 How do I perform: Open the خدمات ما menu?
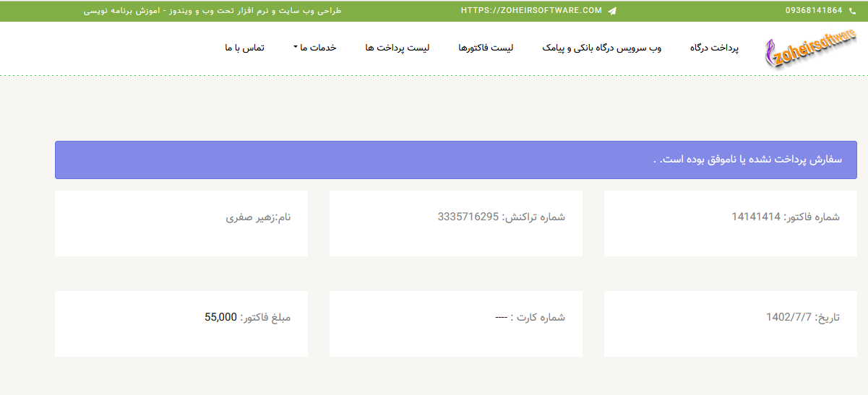coord(315,48)
